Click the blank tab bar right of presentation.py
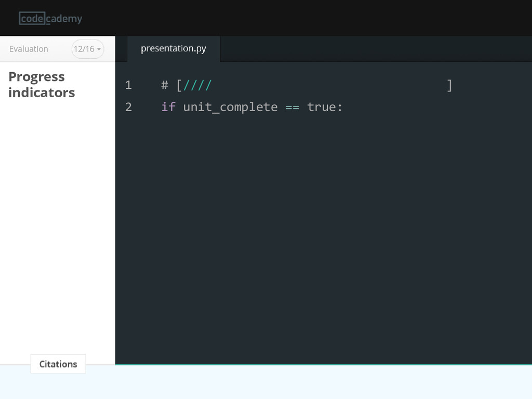Image resolution: width=532 pixels, height=399 pixels. [x=376, y=49]
